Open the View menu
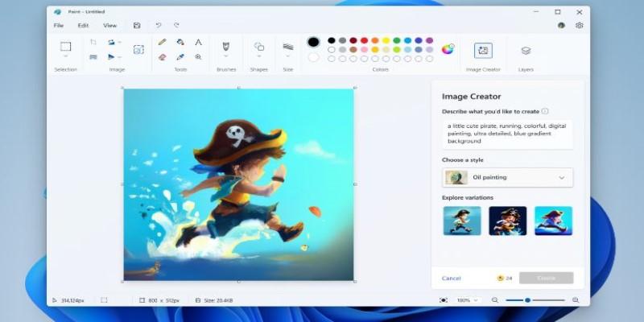Viewport: 644px width, 322px height. (109, 26)
